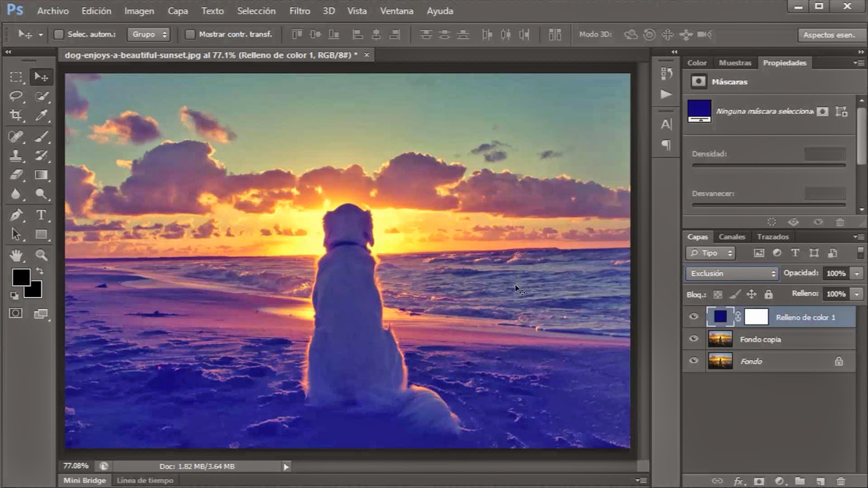868x488 pixels.
Task: Select the Eyedropper tool
Action: pos(41,115)
